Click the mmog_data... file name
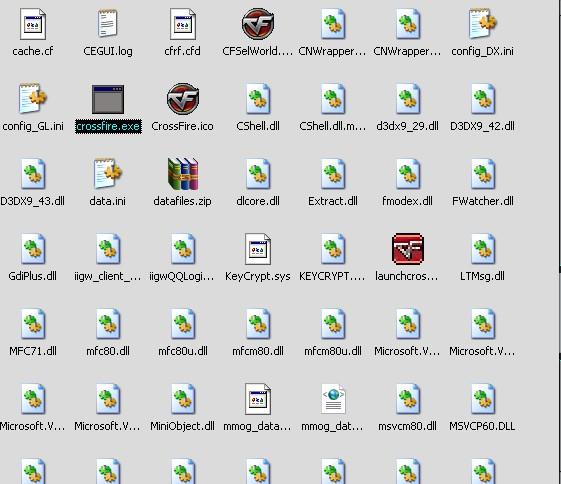This screenshot has height=484, width=561. click(x=257, y=426)
